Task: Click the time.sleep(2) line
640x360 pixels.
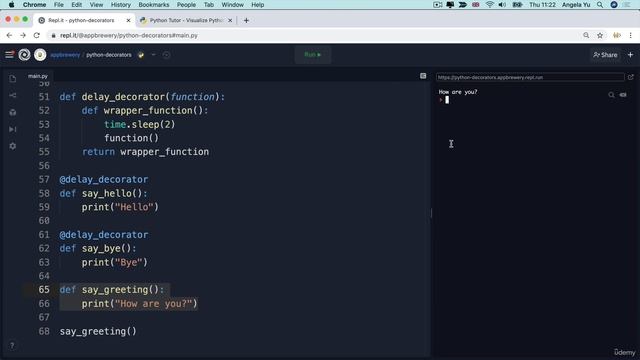Action: tap(140, 124)
